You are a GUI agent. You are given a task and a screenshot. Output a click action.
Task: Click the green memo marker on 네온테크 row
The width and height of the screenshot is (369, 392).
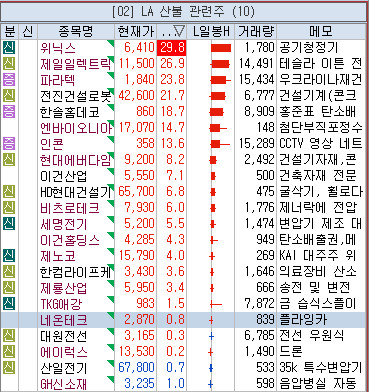click(x=110, y=316)
